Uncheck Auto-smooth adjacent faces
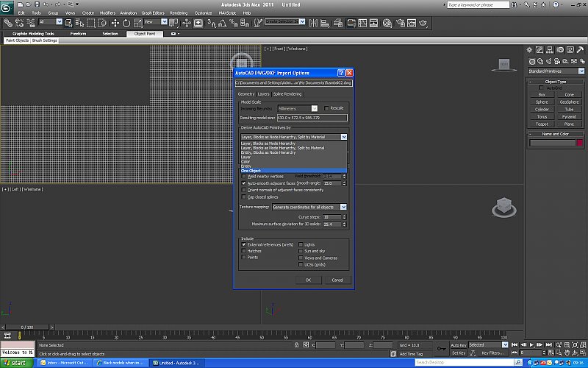This screenshot has height=368, width=588. [244, 183]
